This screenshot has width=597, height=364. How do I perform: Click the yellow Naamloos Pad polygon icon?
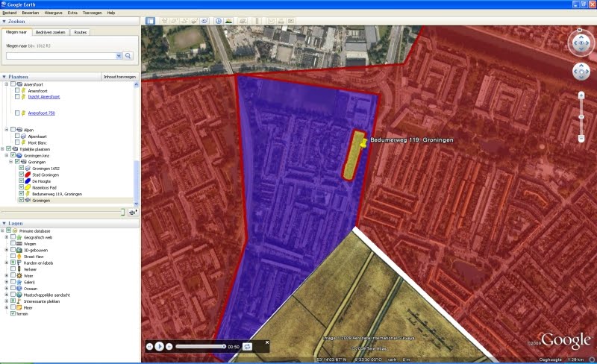[28, 187]
